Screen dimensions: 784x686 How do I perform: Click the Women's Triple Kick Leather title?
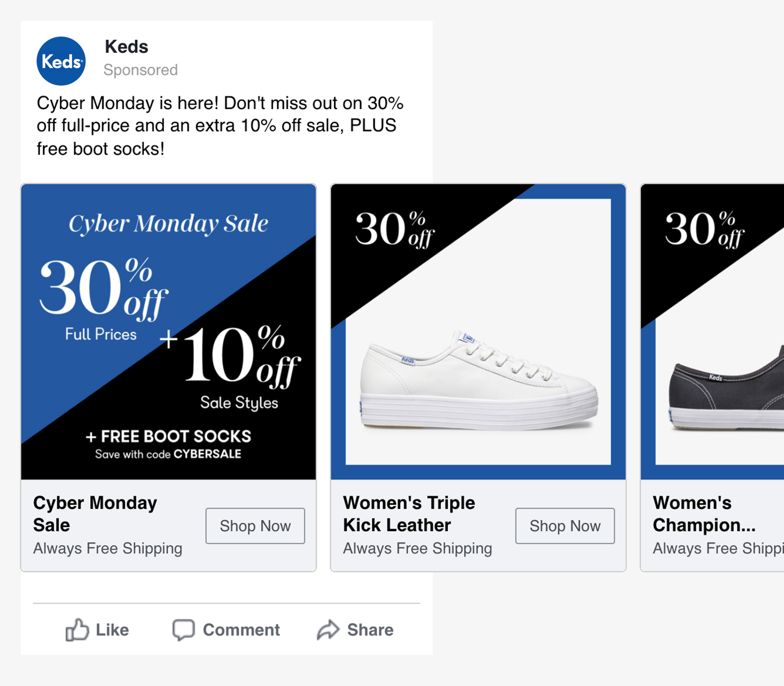coord(409,514)
